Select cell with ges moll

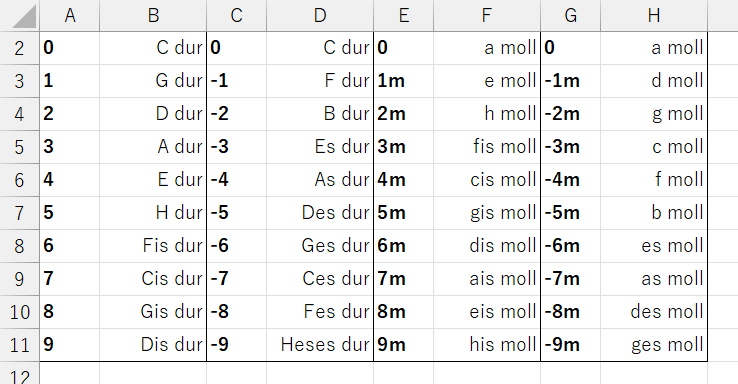click(654, 345)
